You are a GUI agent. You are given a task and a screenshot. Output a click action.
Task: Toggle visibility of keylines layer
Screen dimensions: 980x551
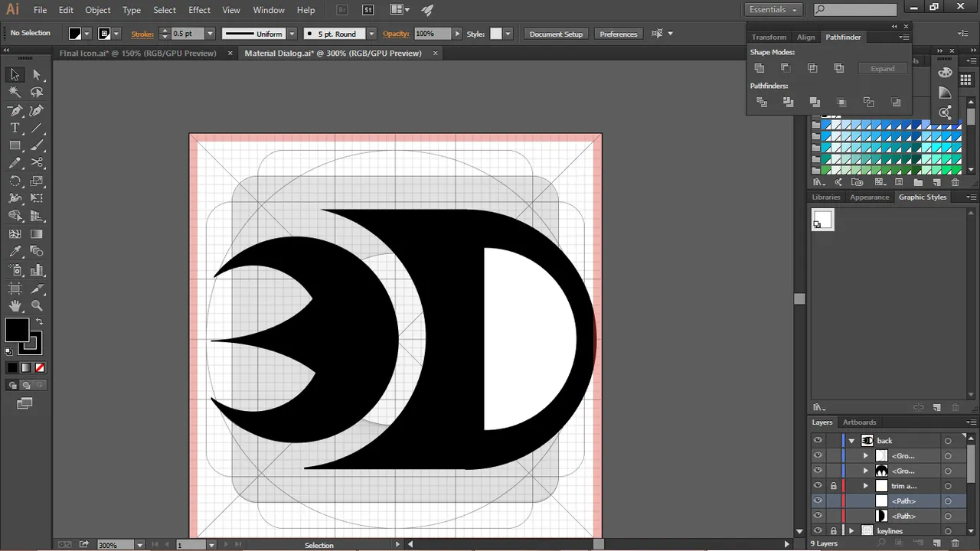click(818, 530)
